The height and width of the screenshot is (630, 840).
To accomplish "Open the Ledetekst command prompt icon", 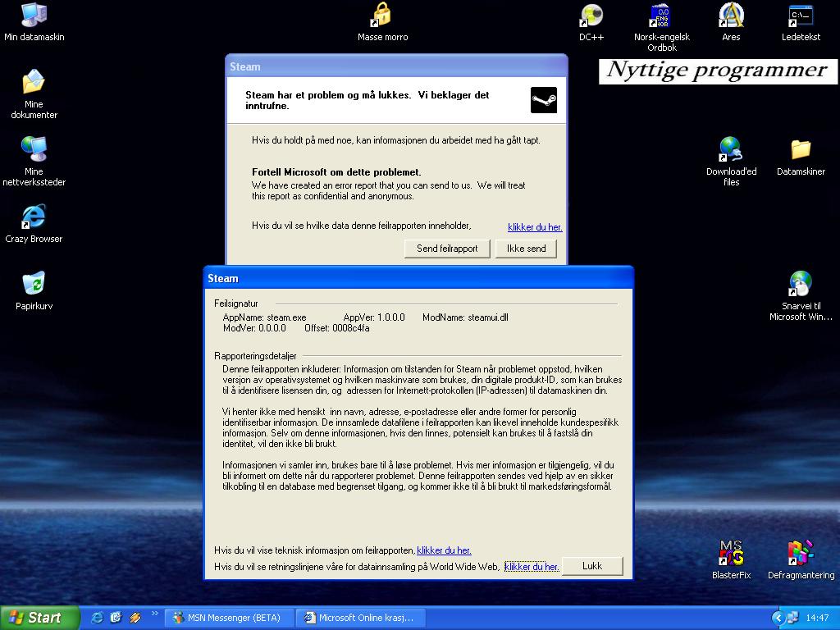I will (x=801, y=16).
